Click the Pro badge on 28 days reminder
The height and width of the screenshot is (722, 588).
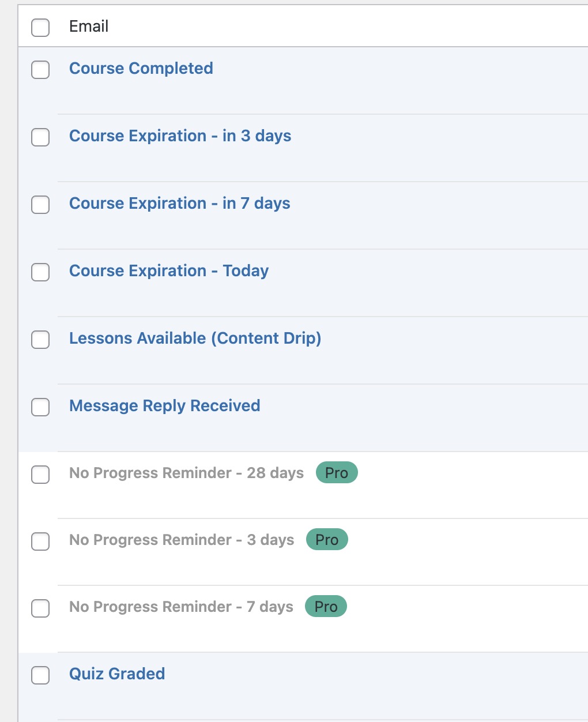(337, 472)
